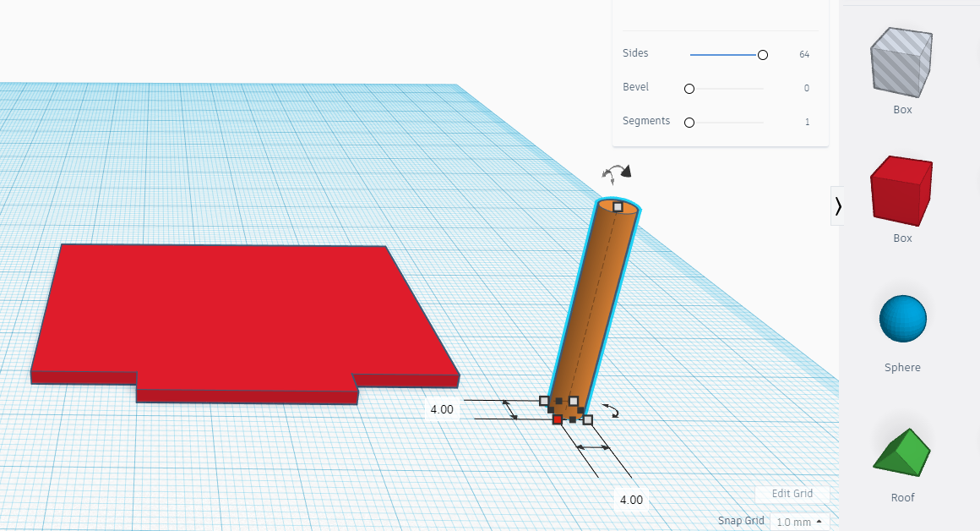The width and height of the screenshot is (980, 531).
Task: Select the transparent Box shape
Action: tap(901, 63)
